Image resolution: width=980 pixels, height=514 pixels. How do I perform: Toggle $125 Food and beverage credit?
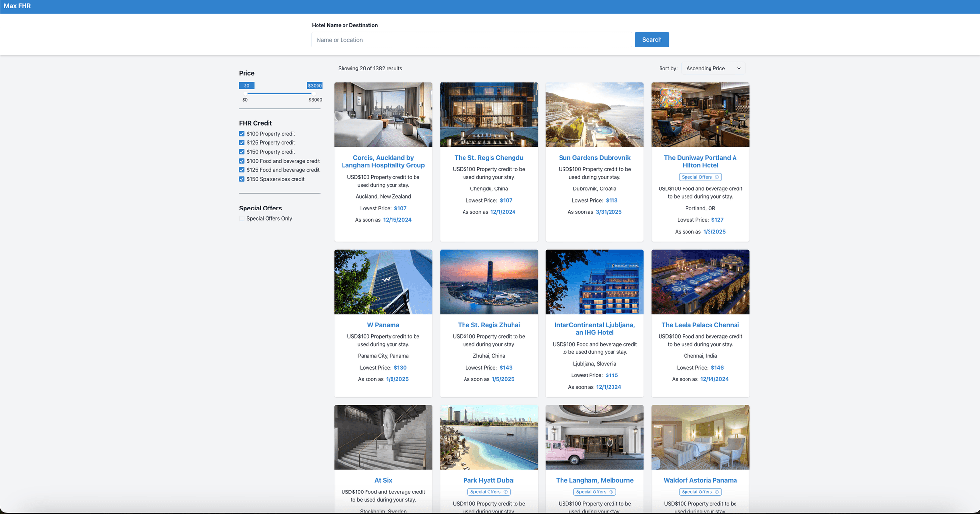point(242,170)
